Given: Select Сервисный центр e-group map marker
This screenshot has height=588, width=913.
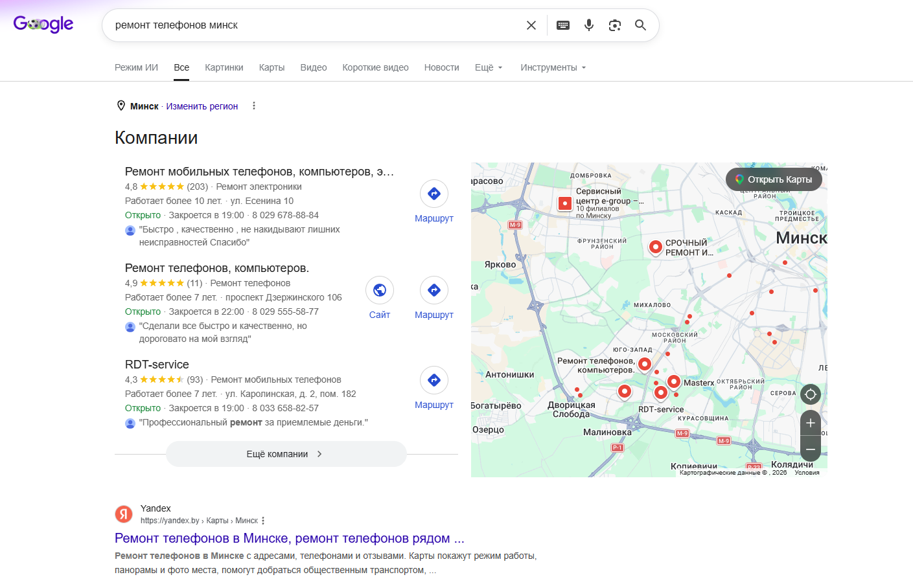Looking at the screenshot, I should click(x=565, y=203).
